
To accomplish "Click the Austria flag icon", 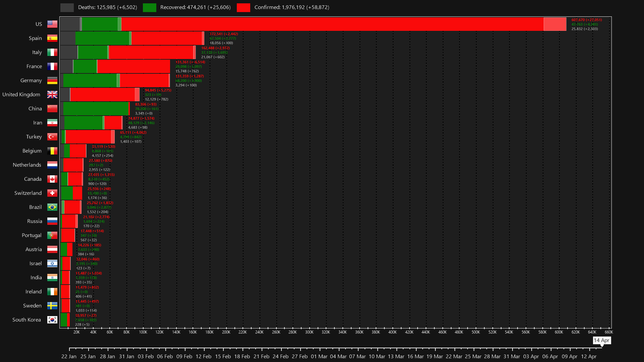I will pyautogui.click(x=52, y=249).
